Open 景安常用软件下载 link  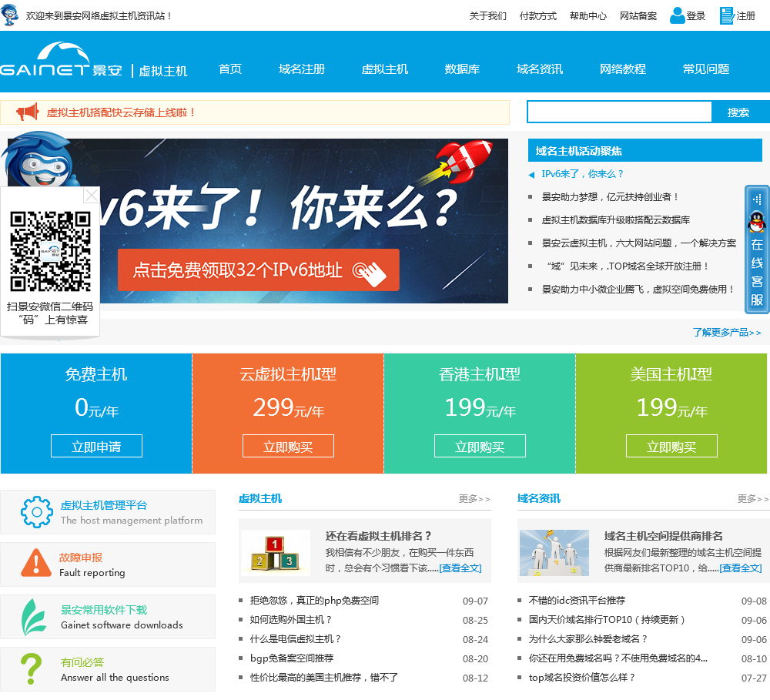click(x=104, y=610)
